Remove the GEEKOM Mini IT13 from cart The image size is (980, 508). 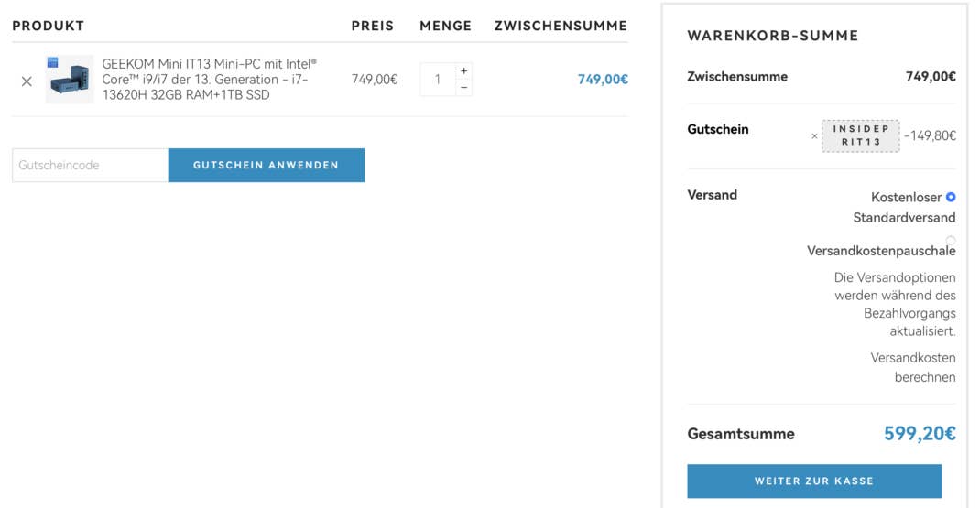27,81
